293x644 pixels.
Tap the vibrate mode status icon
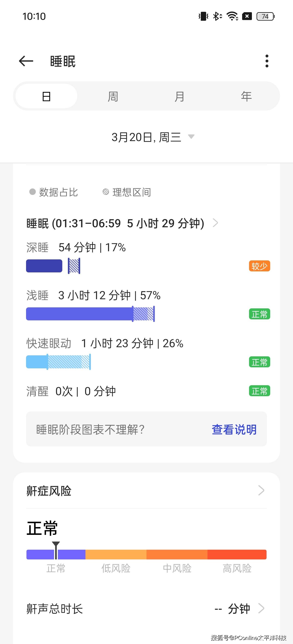coord(203,16)
